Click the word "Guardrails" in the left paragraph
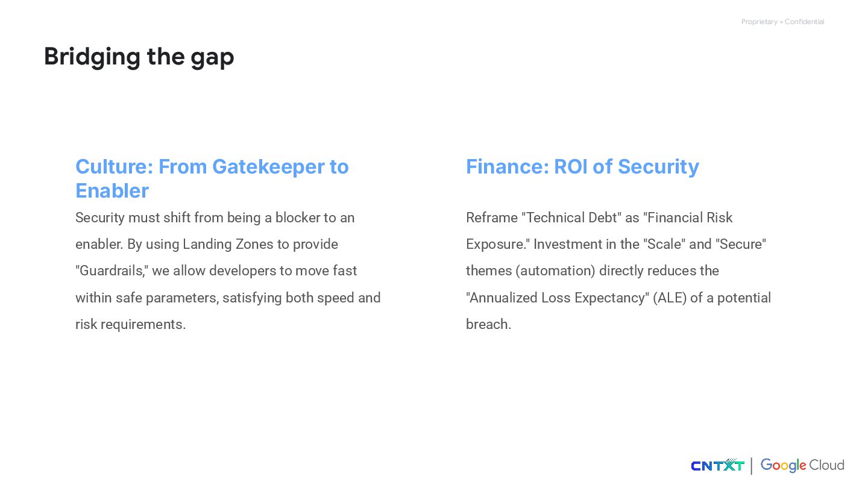The width and height of the screenshot is (868, 488). [112, 271]
